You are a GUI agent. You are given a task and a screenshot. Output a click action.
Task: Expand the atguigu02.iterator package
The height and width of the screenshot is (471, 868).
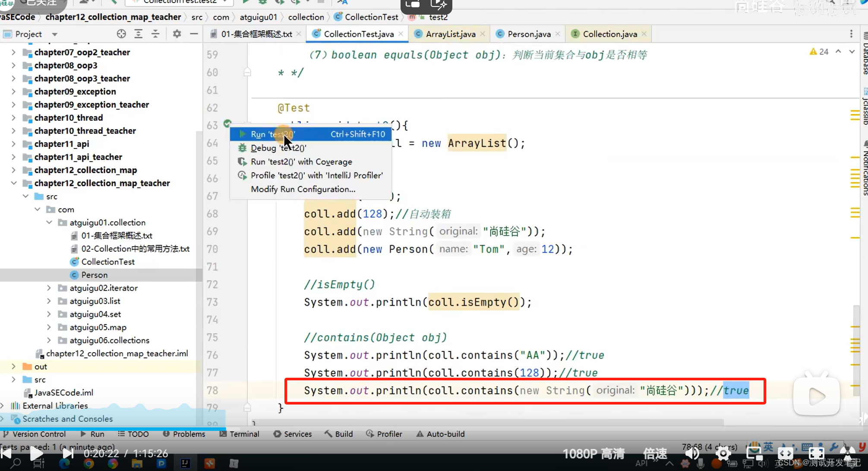click(x=49, y=288)
